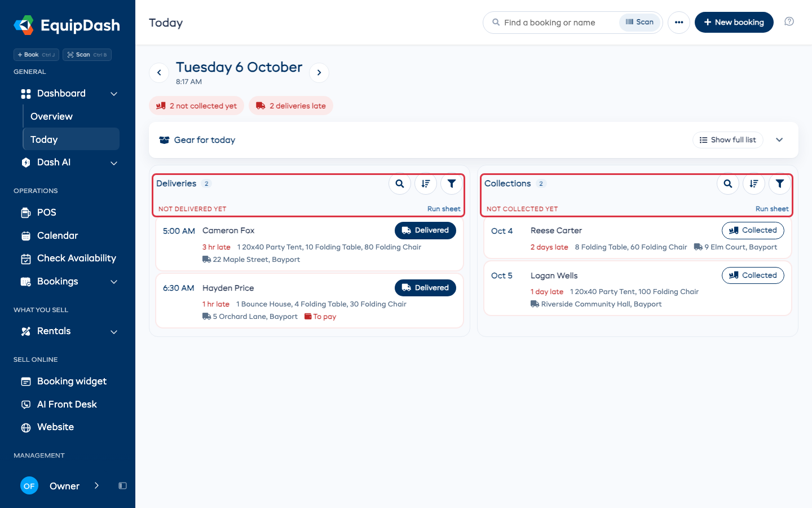The width and height of the screenshot is (812, 508).
Task: Mark Cameron Fox booking as Delivered
Action: (425, 230)
